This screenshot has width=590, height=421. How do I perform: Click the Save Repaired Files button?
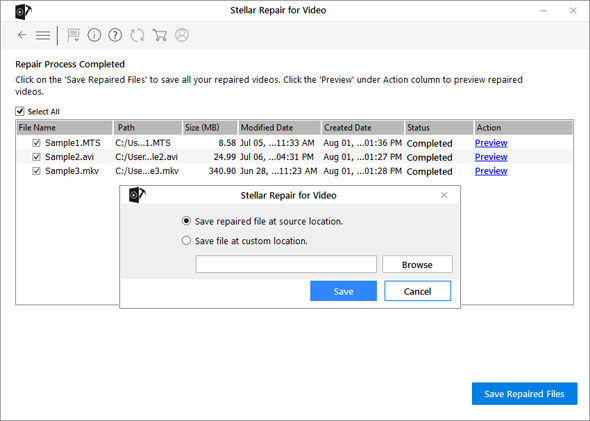pyautogui.click(x=525, y=394)
